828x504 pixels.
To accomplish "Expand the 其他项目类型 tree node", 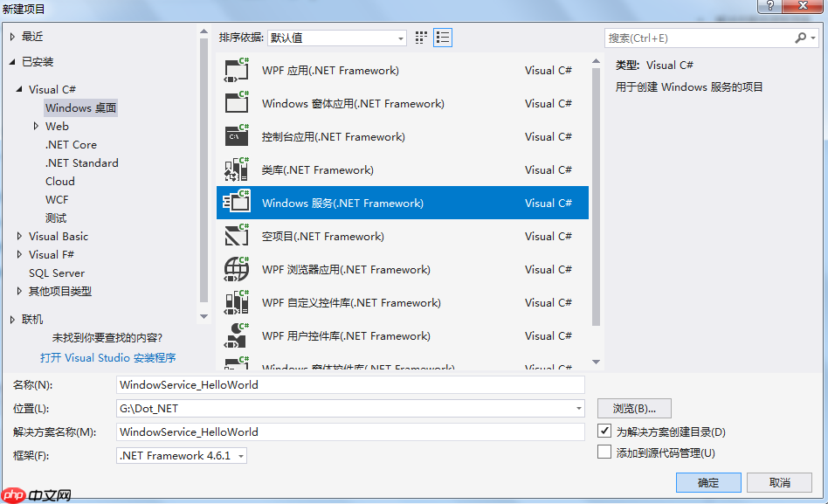I will [19, 291].
